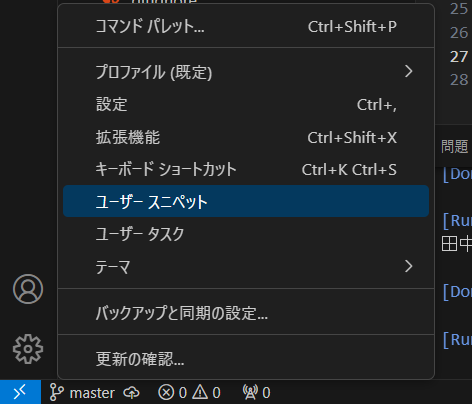Image resolution: width=472 pixels, height=404 pixels.
Task: Publish changes via cloud upload icon
Action: 131,393
